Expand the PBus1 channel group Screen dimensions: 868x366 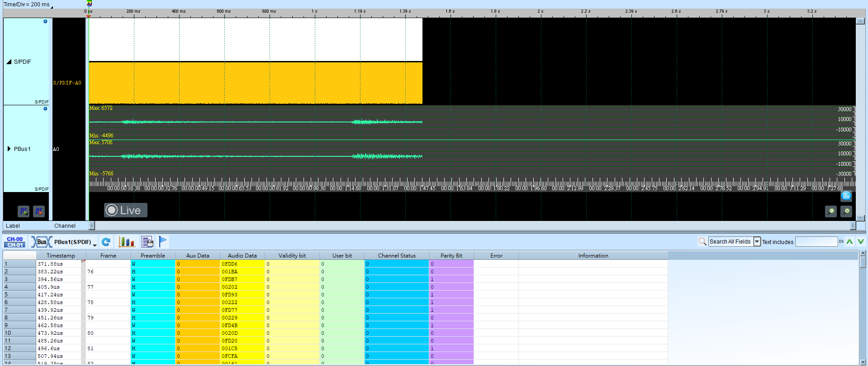click(x=9, y=149)
